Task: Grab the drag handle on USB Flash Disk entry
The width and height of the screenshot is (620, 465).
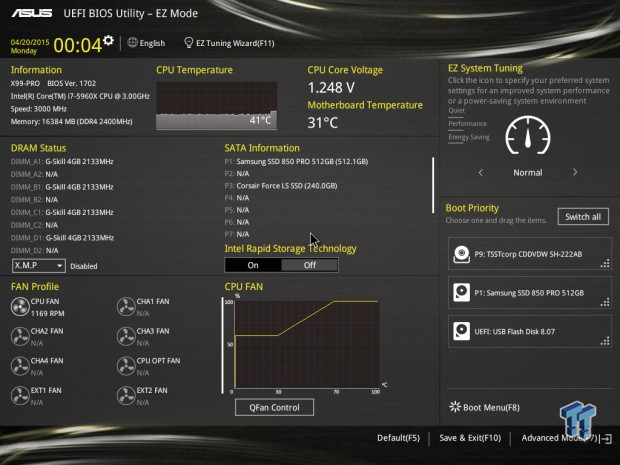Action: tap(605, 341)
